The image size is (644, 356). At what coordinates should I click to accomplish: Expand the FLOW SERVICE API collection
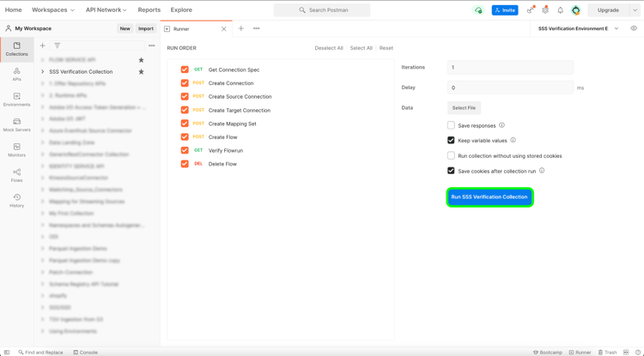click(x=42, y=60)
